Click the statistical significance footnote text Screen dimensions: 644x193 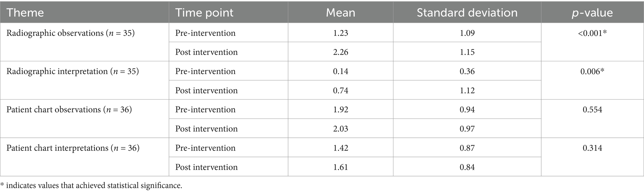pyautogui.click(x=91, y=186)
